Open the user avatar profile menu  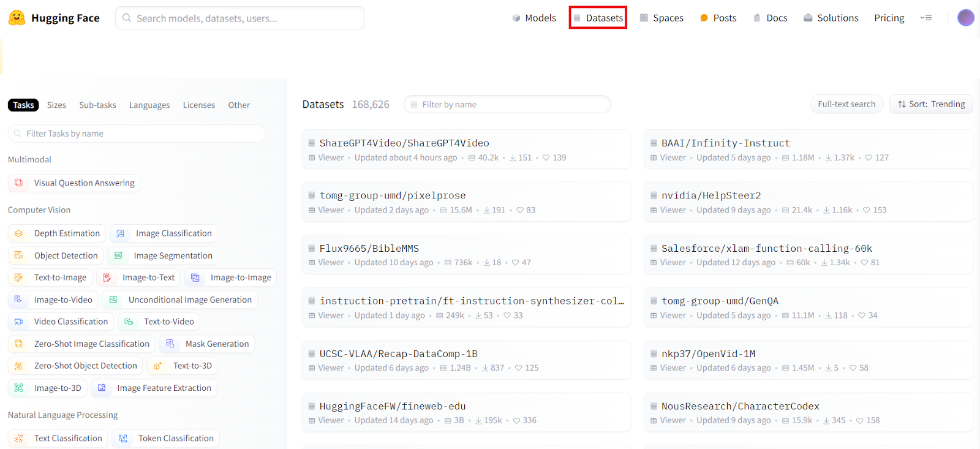coord(966,18)
